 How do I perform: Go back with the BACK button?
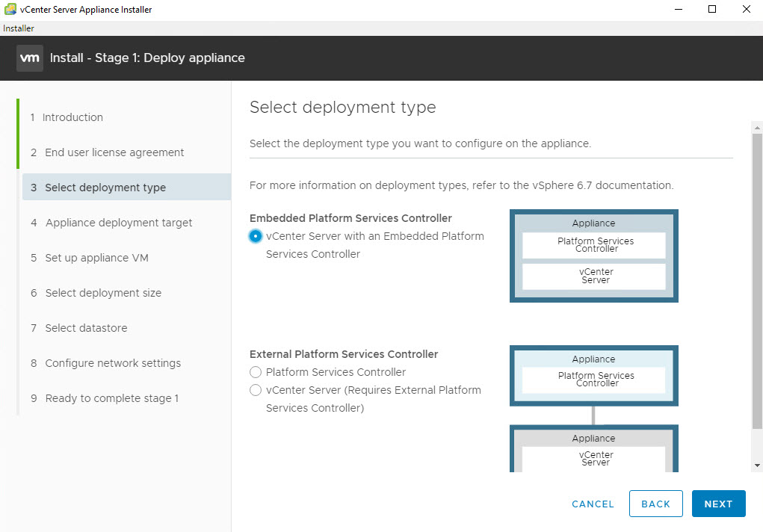pos(655,504)
